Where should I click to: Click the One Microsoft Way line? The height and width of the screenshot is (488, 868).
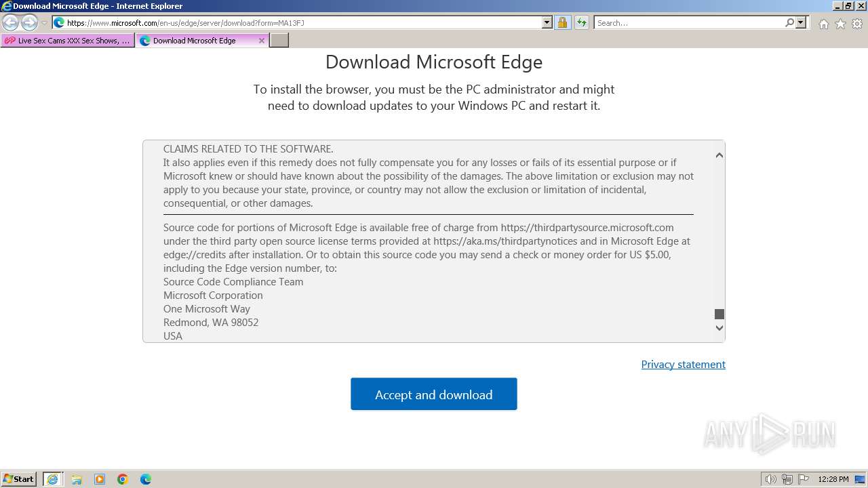point(207,308)
